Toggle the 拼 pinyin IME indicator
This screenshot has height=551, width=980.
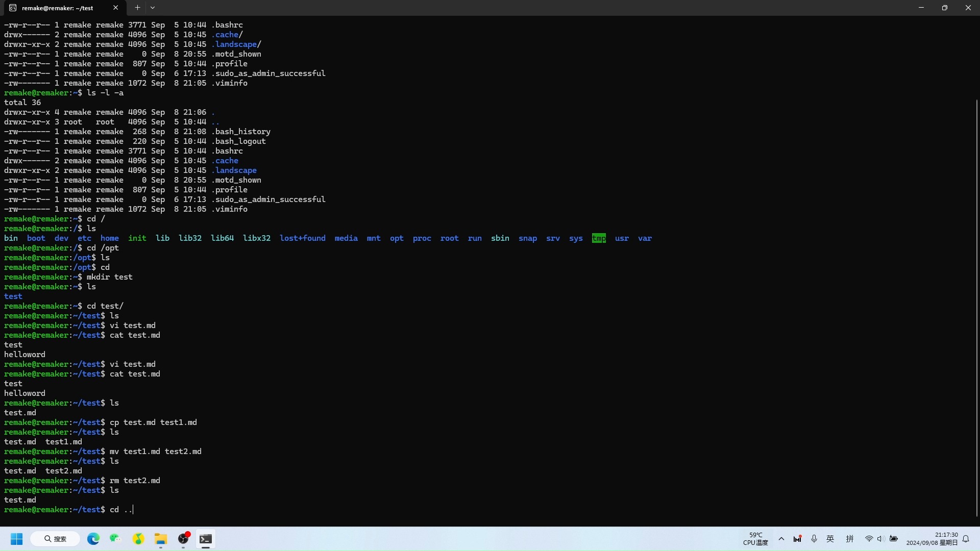point(850,539)
